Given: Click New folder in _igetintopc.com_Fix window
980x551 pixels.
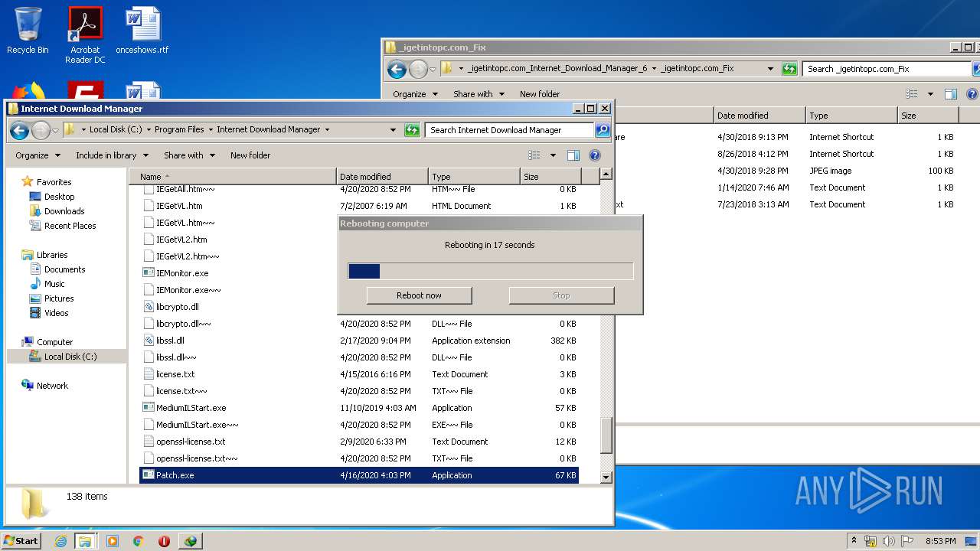Looking at the screenshot, I should 540,94.
